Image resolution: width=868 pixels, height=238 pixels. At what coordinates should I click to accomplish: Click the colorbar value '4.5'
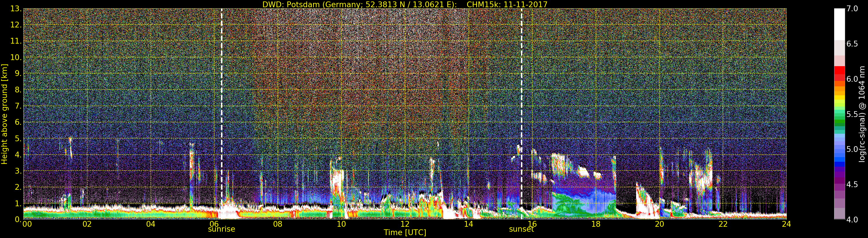click(x=852, y=184)
